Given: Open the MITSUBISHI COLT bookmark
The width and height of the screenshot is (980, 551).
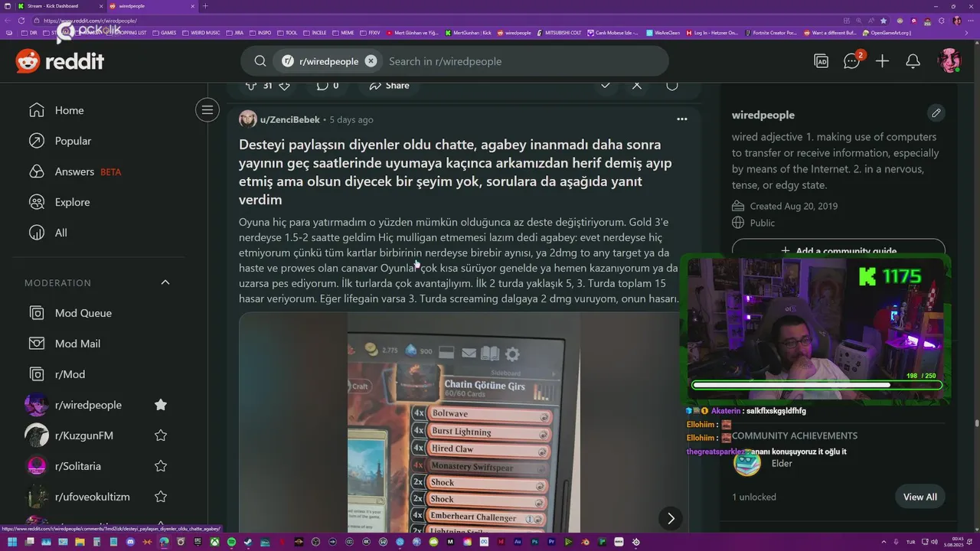Looking at the screenshot, I should point(557,33).
